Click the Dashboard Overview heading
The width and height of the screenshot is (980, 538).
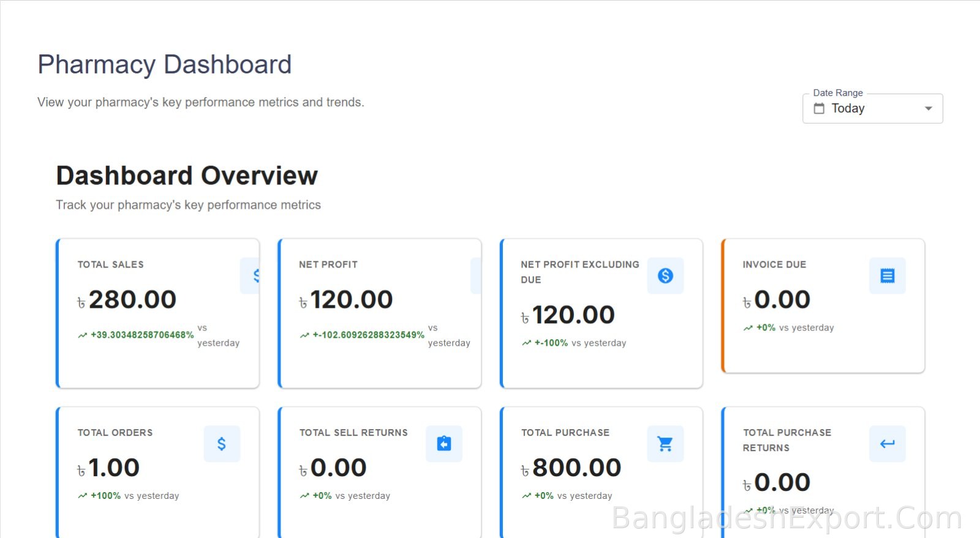click(x=187, y=176)
